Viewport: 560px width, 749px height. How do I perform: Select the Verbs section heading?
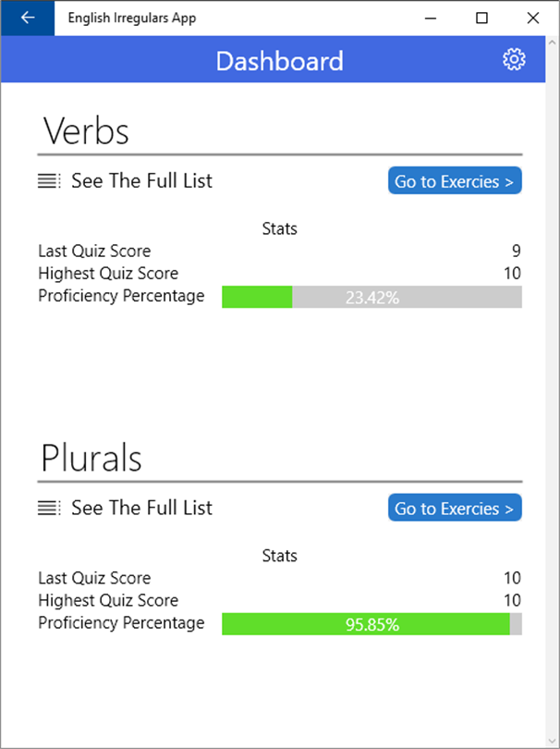click(86, 131)
